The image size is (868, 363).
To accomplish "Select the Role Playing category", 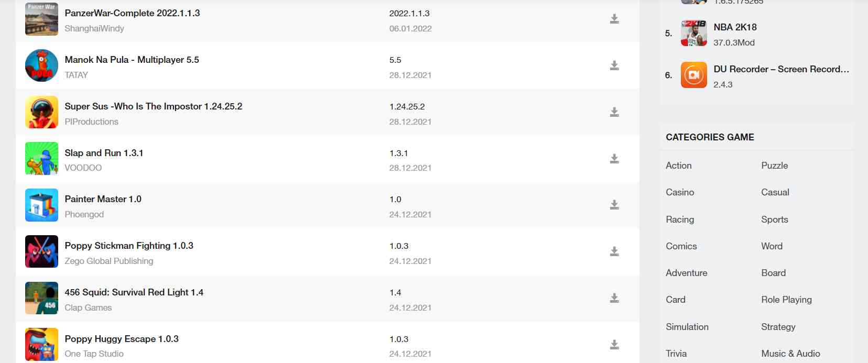I will pyautogui.click(x=787, y=300).
